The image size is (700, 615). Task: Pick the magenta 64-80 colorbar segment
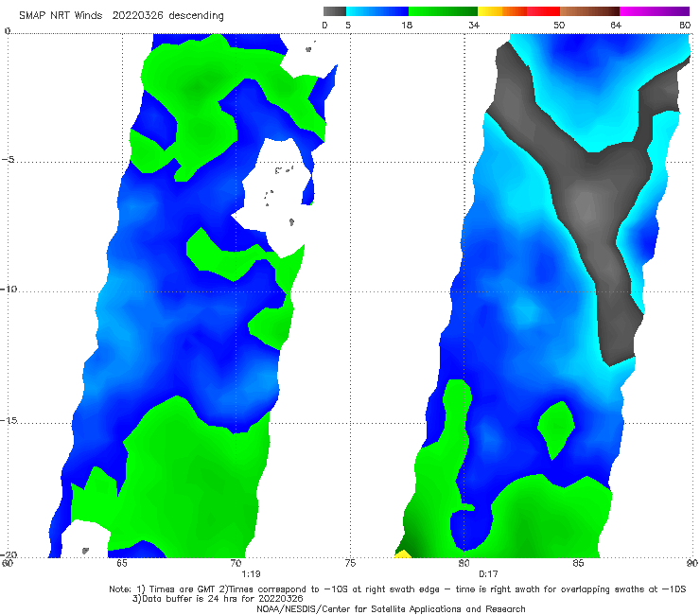point(655,11)
